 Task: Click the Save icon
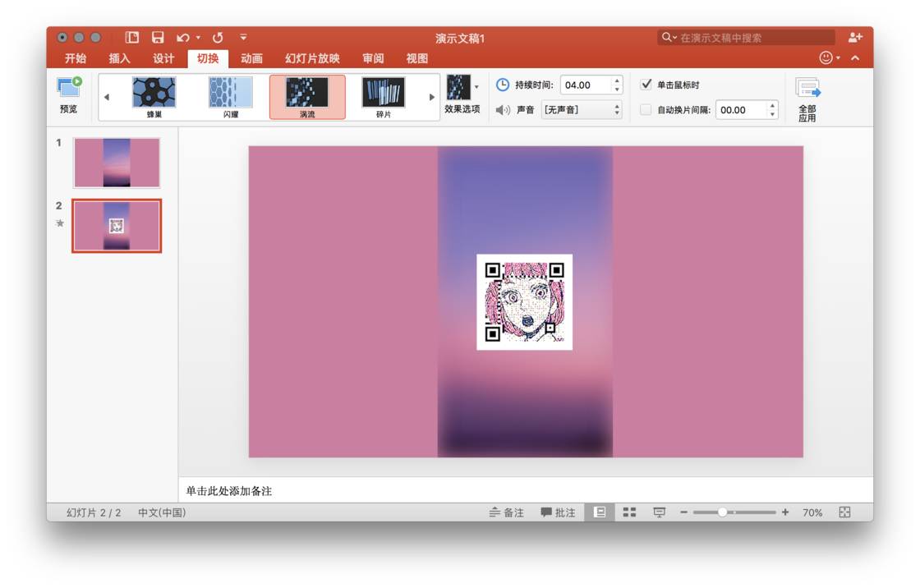click(x=158, y=38)
